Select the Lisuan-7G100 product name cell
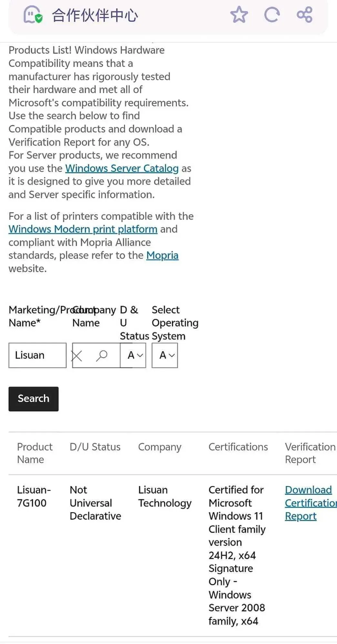337x644 pixels. 34,496
